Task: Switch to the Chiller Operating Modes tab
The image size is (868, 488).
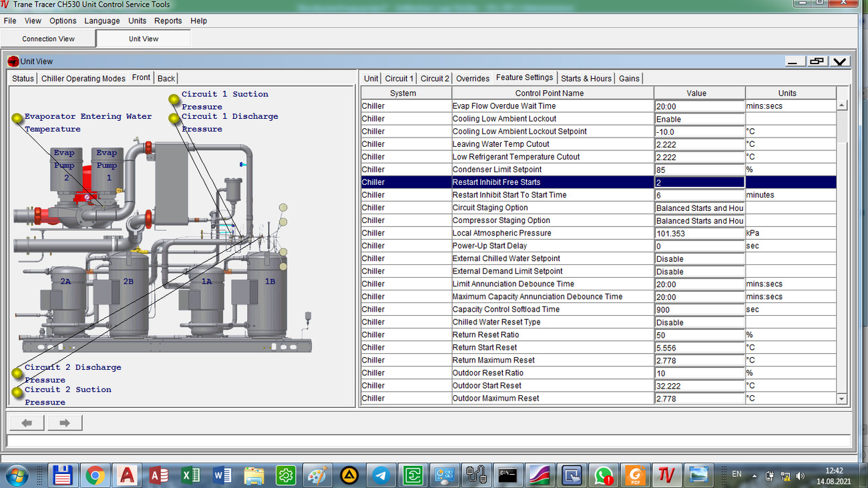Action: [x=83, y=78]
